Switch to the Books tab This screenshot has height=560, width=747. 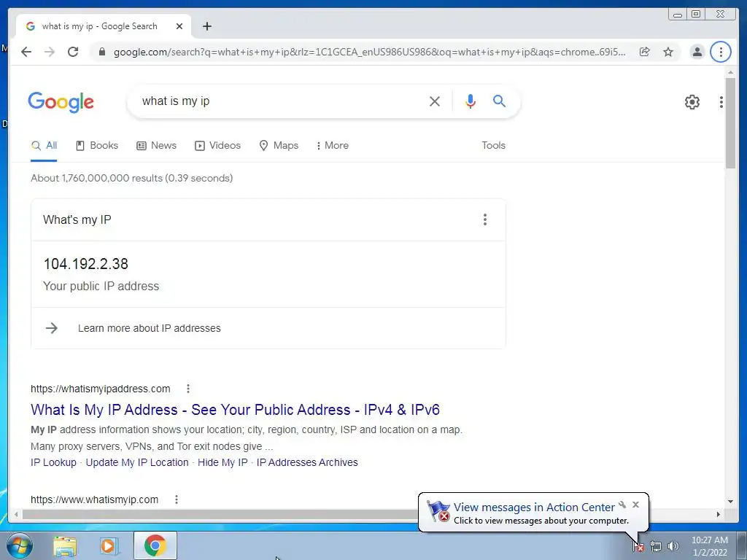[x=97, y=146]
